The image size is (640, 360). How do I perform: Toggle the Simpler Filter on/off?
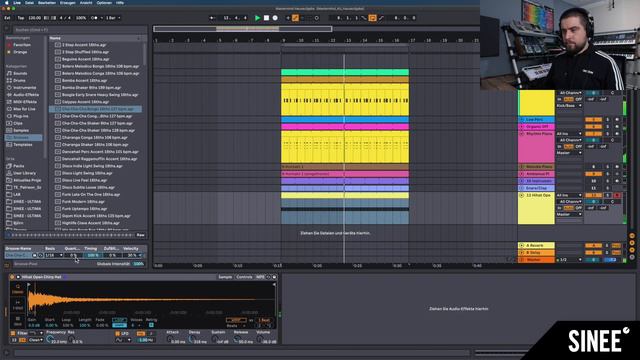coord(13,333)
